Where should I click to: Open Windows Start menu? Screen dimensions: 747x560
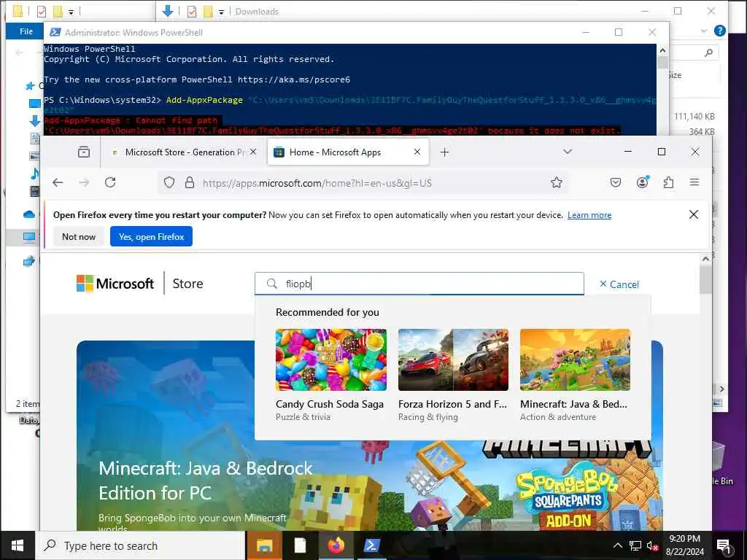coord(18,545)
